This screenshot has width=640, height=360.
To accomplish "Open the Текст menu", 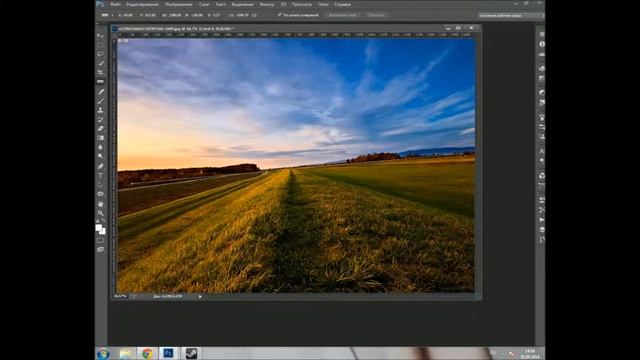I will [220, 4].
